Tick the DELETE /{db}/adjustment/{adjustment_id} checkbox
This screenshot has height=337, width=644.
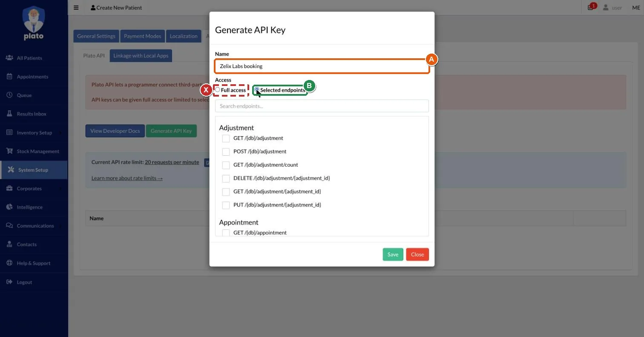[226, 178]
